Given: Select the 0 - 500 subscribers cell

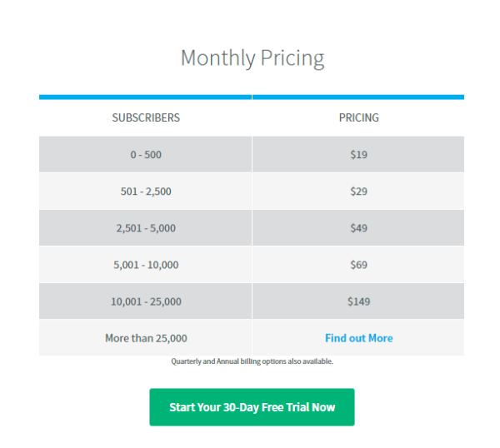Looking at the screenshot, I should (x=145, y=155).
